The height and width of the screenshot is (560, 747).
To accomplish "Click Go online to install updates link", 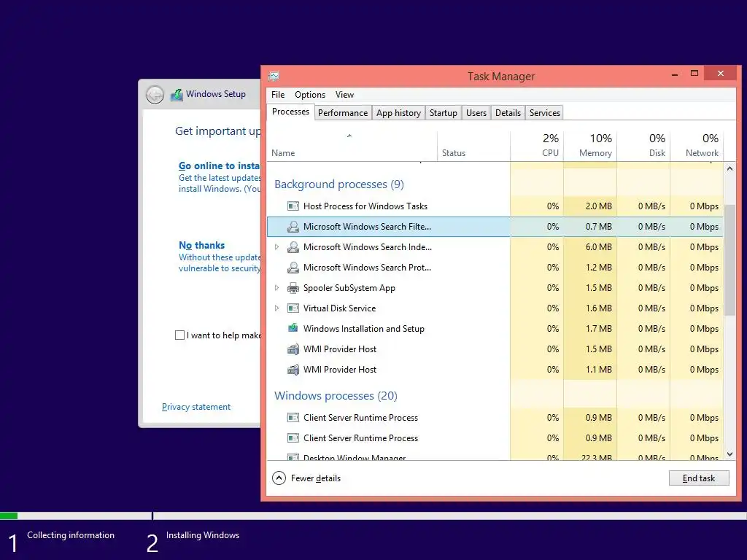I will (219, 166).
